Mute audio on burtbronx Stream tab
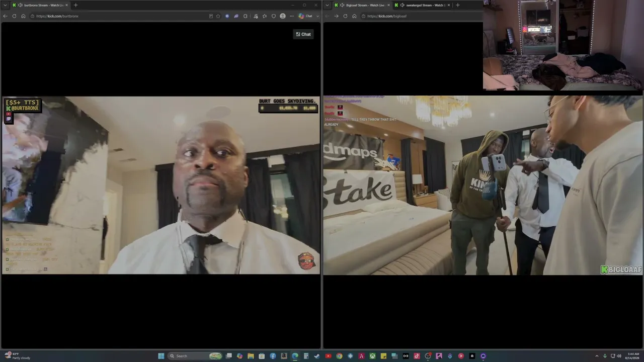The image size is (644, 362). pyautogui.click(x=20, y=5)
